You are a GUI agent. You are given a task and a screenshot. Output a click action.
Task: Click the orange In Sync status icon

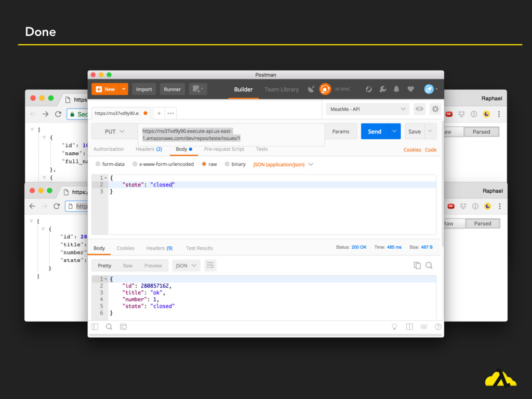pos(325,89)
